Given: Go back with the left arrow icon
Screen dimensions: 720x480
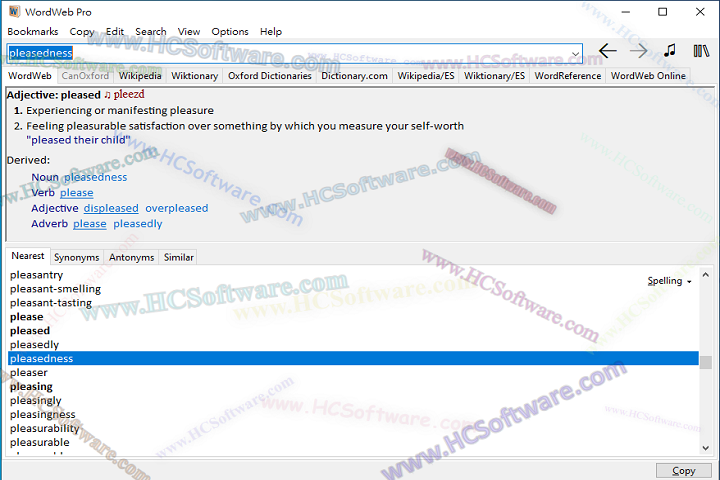Looking at the screenshot, I should [x=608, y=51].
